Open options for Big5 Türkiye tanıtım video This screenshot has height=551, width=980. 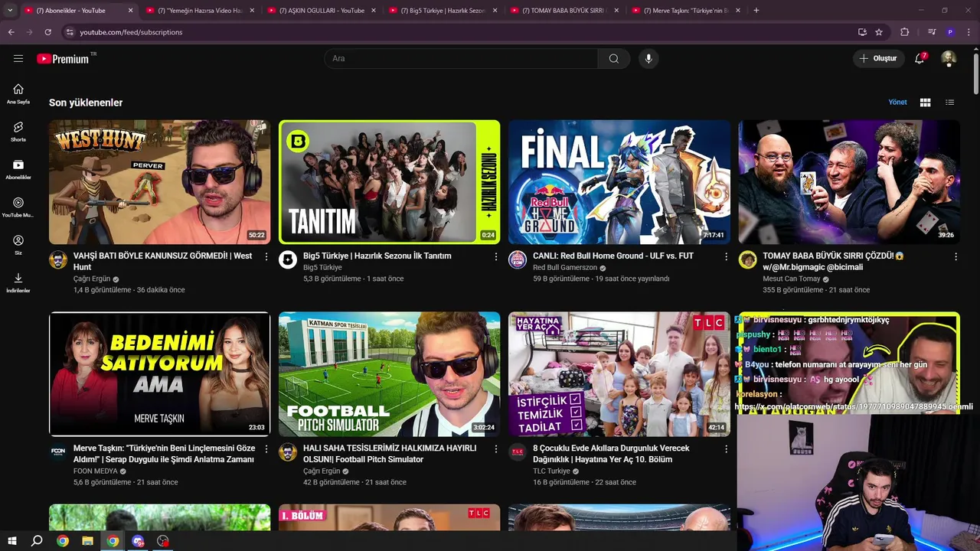click(x=496, y=256)
